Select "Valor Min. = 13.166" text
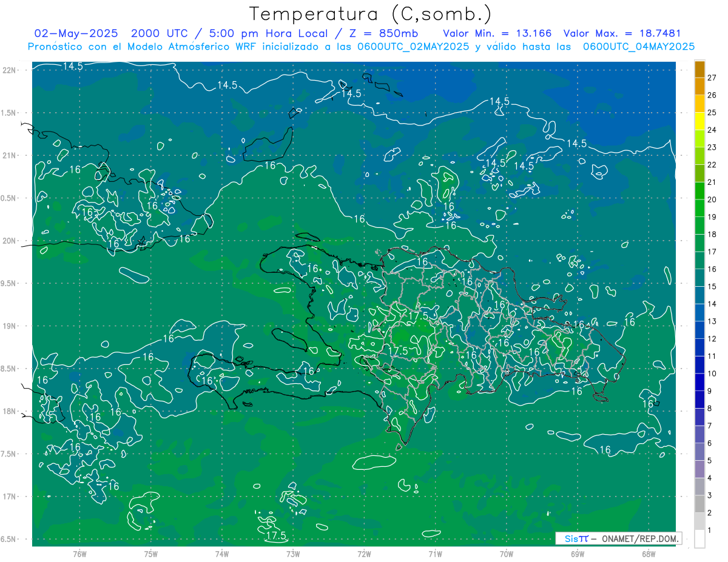 pyautogui.click(x=497, y=33)
